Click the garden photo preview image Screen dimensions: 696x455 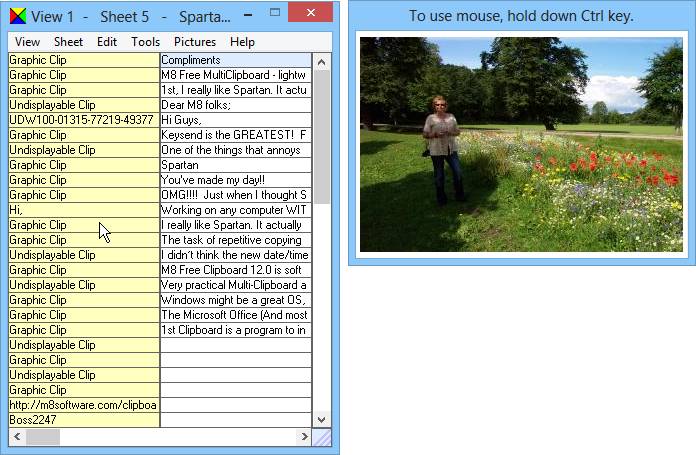(521, 145)
